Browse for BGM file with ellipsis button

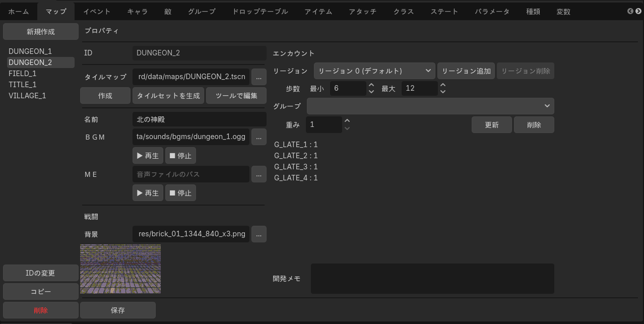pos(259,137)
